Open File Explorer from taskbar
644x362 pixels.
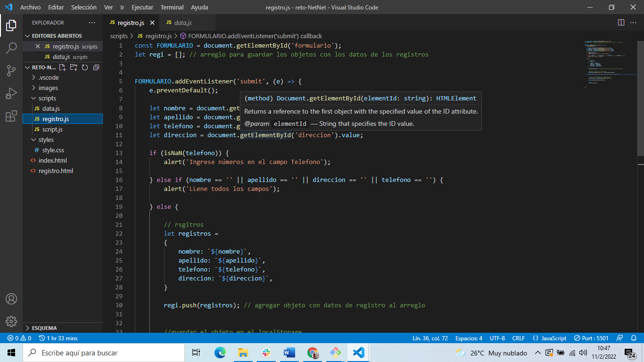point(243,353)
